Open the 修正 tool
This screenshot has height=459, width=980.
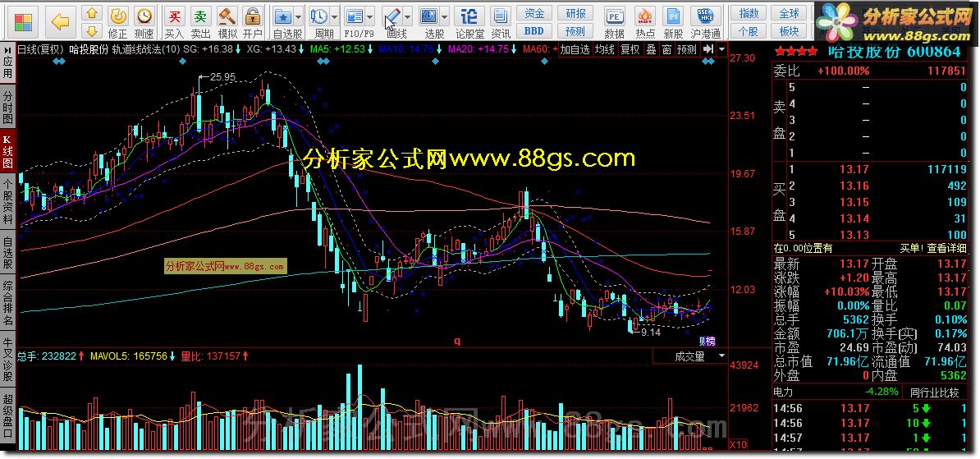coord(117,22)
